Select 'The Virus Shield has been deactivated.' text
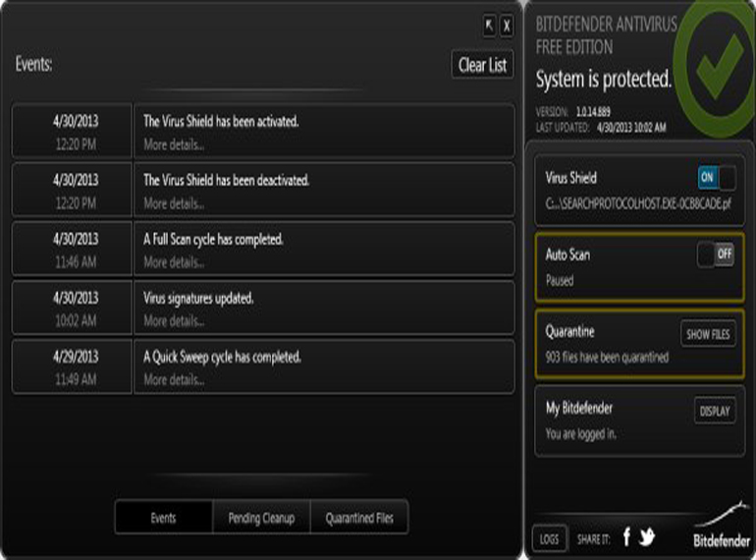 pyautogui.click(x=226, y=180)
